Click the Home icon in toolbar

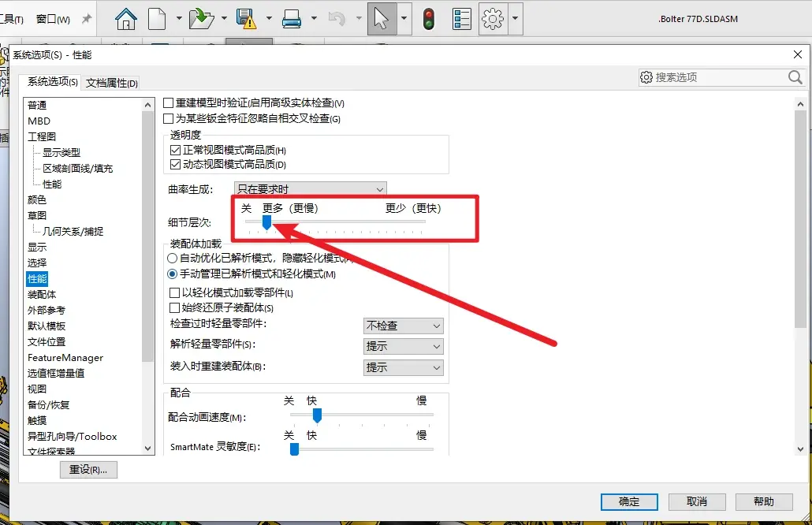pyautogui.click(x=126, y=19)
